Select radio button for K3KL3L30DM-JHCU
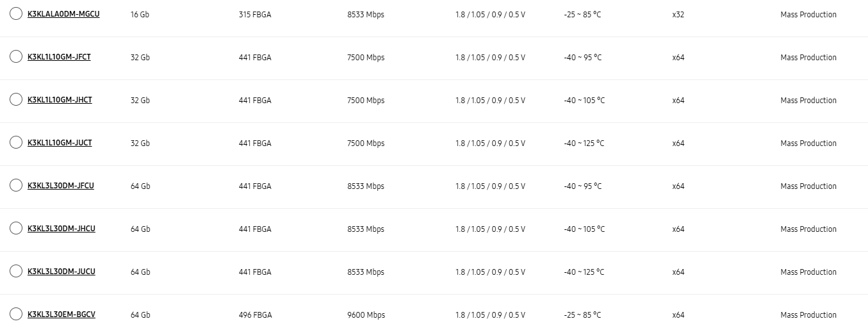 [x=16, y=229]
